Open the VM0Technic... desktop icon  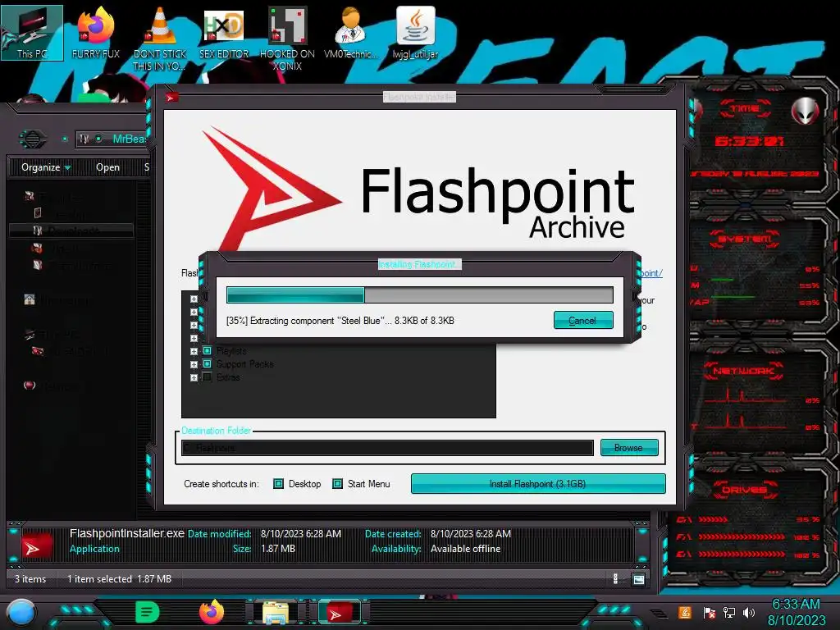(x=351, y=33)
